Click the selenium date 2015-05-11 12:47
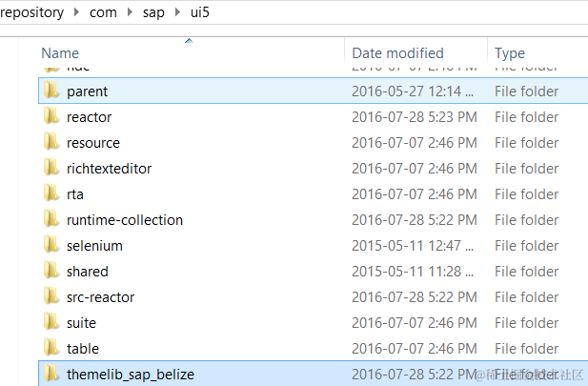The width and height of the screenshot is (588, 386). coord(413,246)
